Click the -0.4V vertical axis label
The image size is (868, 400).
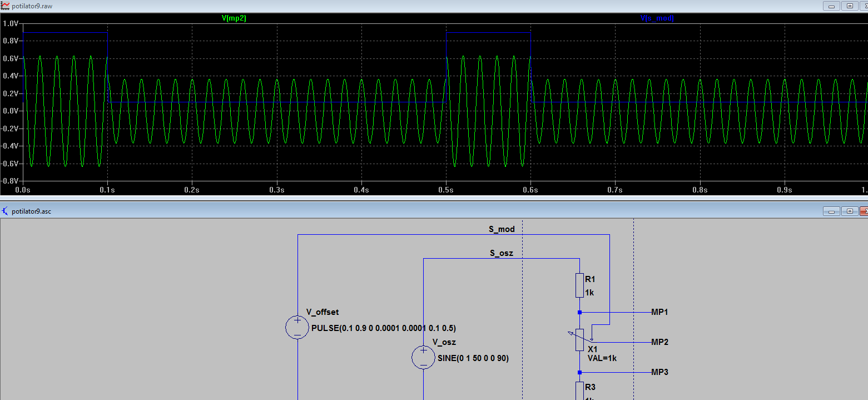pos(10,146)
